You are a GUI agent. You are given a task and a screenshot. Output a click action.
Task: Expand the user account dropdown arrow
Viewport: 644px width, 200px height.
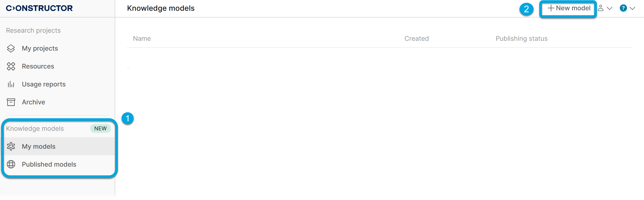coord(610,9)
